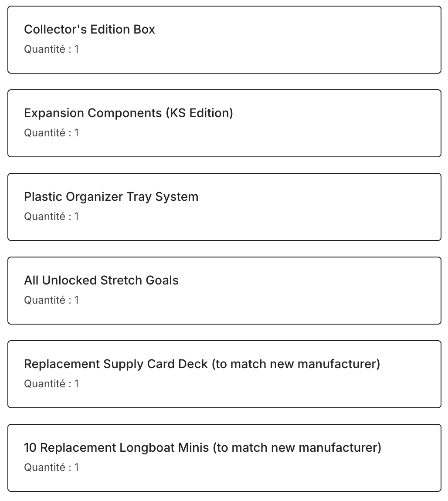Click the quantity under Plastic Organizer Tray System
448x501 pixels.
[51, 217]
